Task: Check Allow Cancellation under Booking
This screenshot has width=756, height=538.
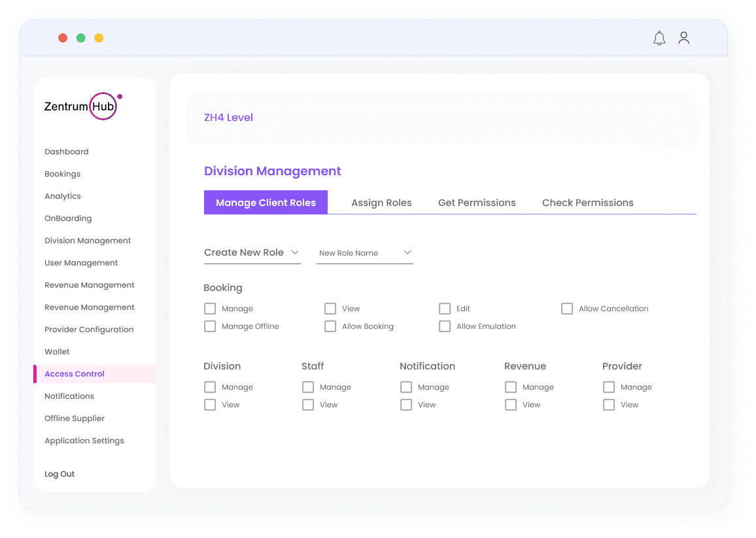Action: point(567,309)
